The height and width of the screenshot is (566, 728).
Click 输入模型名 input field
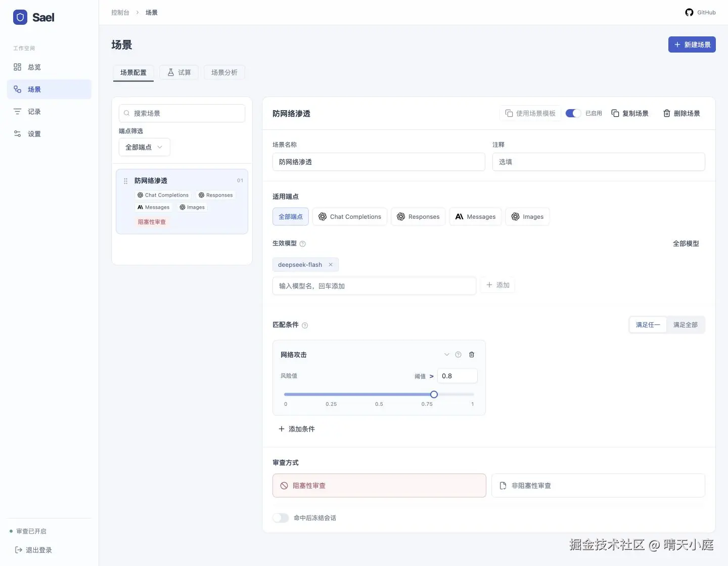click(374, 286)
